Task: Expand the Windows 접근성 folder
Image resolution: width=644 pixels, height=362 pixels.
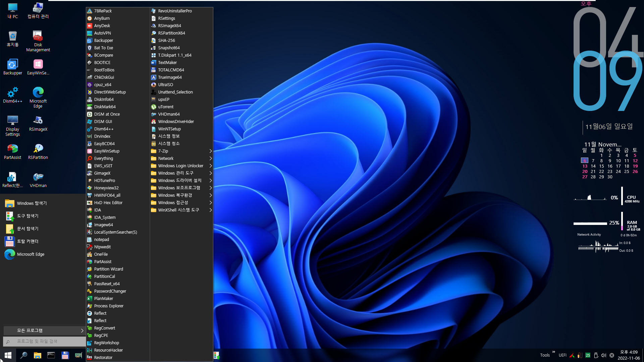Action: (x=181, y=203)
